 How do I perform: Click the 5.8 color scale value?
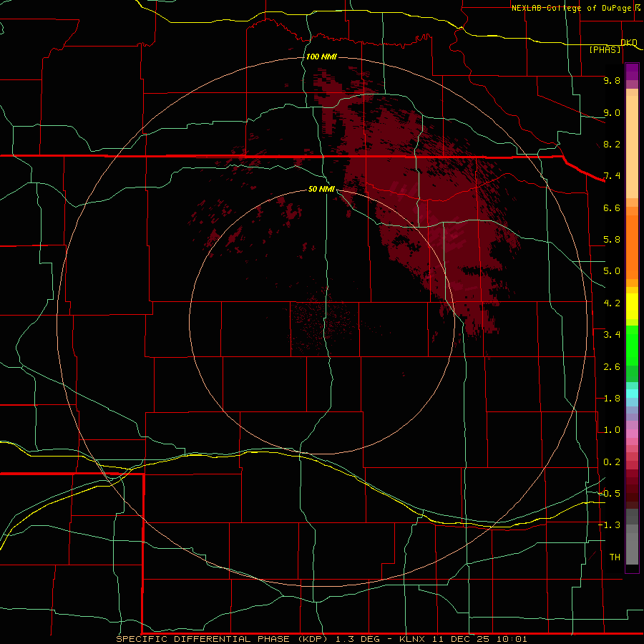click(x=612, y=240)
